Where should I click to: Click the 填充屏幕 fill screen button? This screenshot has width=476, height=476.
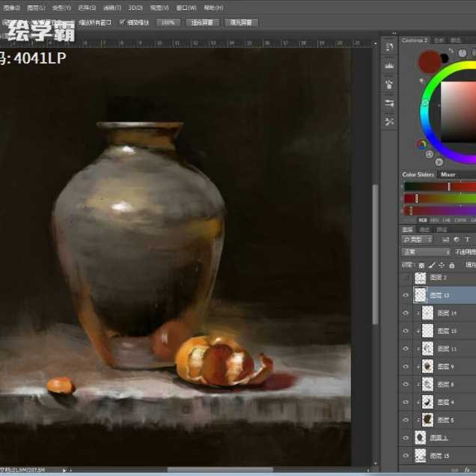pos(241,22)
